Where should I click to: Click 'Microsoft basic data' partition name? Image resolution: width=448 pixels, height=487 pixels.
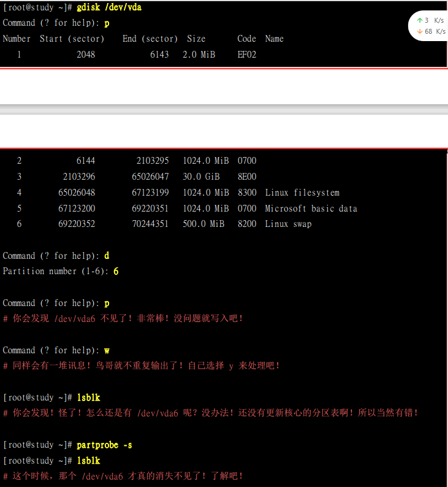tap(311, 209)
